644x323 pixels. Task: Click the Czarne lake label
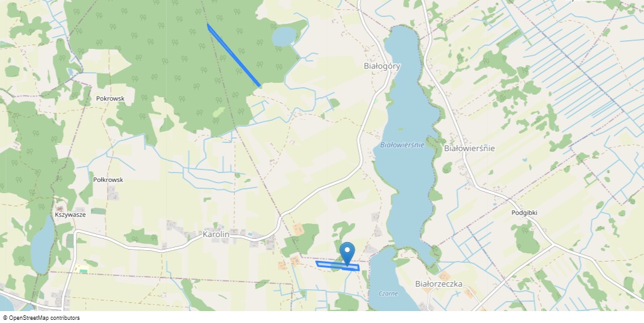pyautogui.click(x=388, y=294)
